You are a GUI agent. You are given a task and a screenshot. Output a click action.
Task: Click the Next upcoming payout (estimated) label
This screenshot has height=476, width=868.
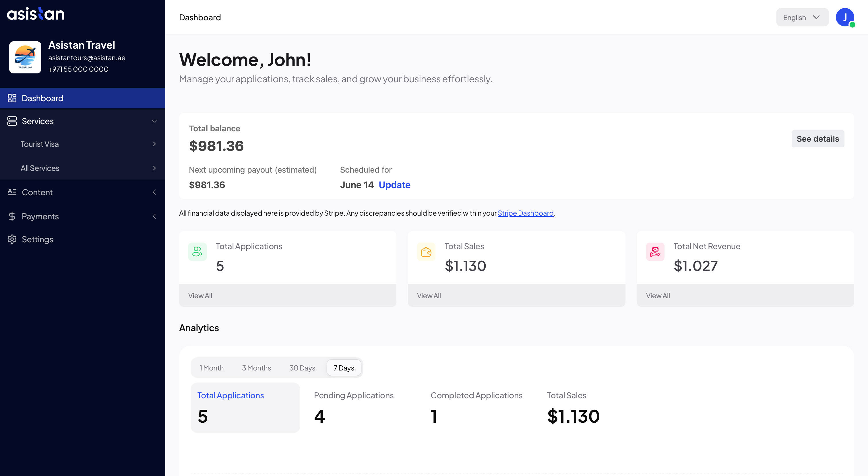(x=253, y=170)
